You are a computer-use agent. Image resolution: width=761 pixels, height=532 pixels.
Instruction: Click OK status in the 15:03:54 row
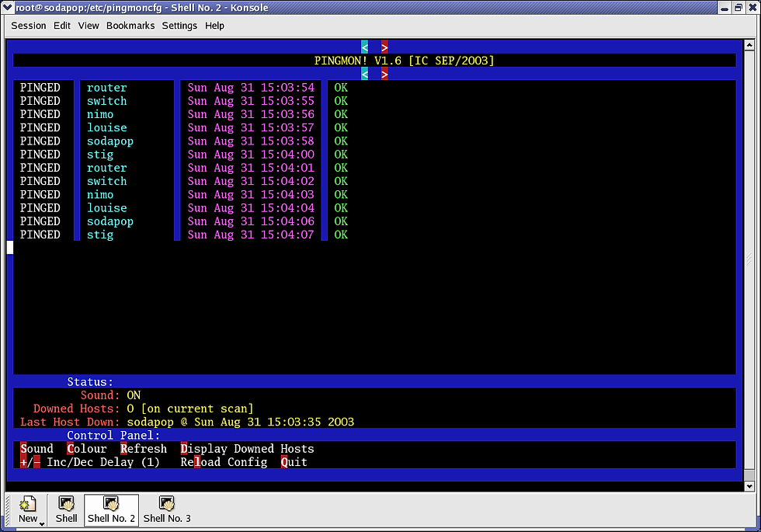coord(341,88)
